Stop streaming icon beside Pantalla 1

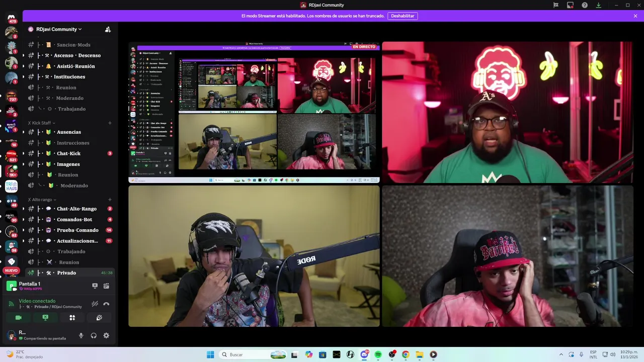95,286
